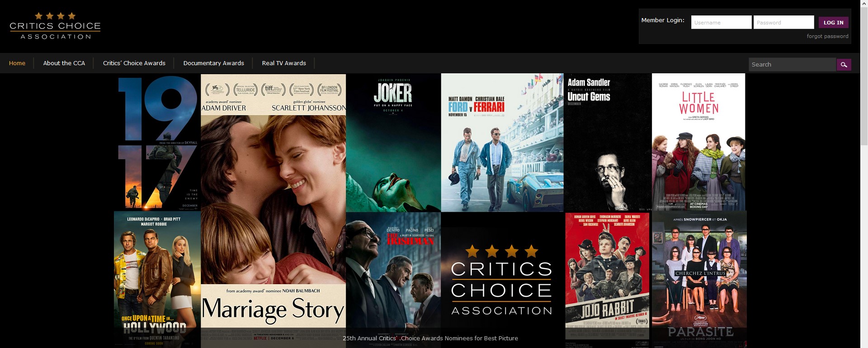
Task: Click the forgot password link
Action: pos(827,36)
